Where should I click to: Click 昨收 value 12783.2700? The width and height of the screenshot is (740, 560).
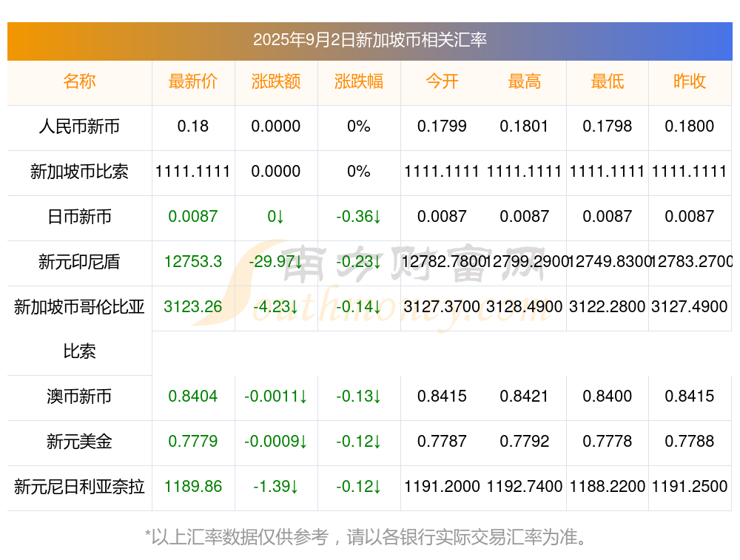tap(692, 261)
